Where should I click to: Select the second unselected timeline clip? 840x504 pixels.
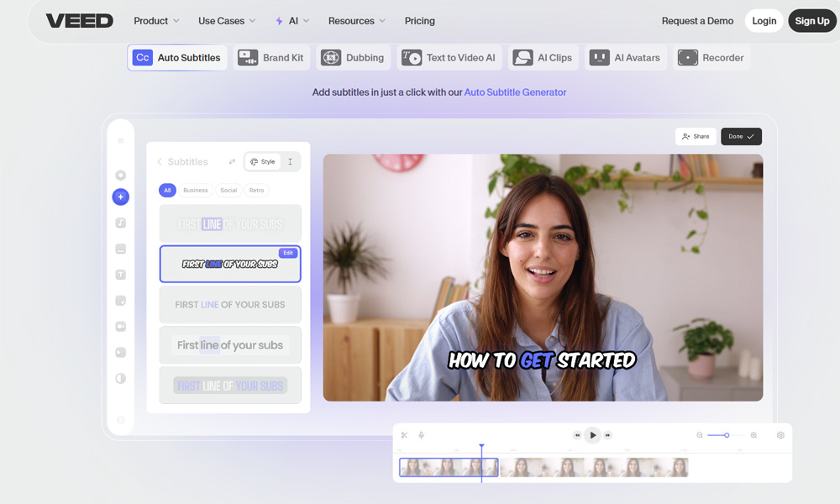click(594, 468)
